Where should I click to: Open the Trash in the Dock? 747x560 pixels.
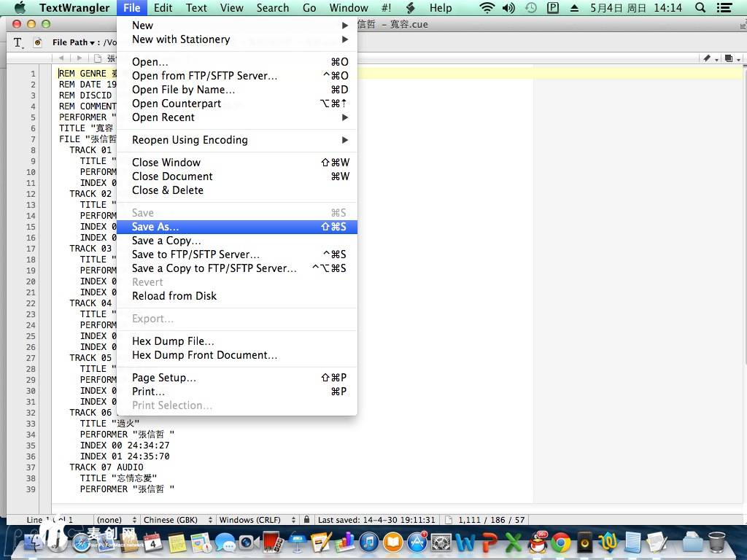[716, 542]
